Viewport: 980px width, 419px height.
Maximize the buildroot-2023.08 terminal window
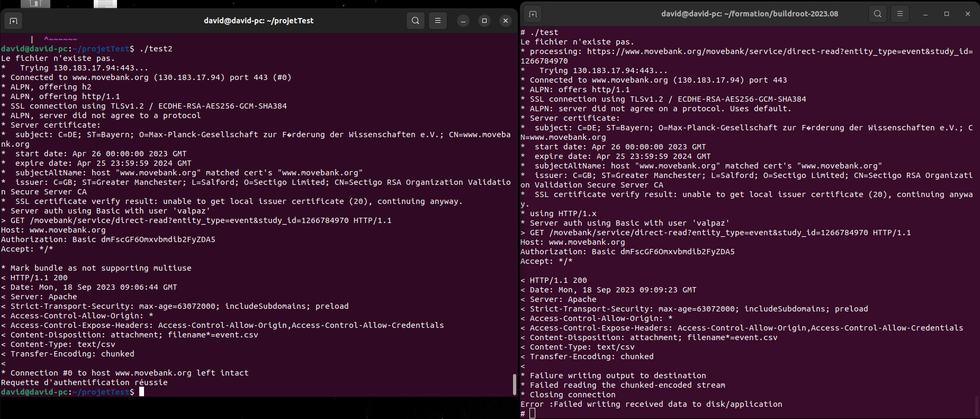[947, 14]
